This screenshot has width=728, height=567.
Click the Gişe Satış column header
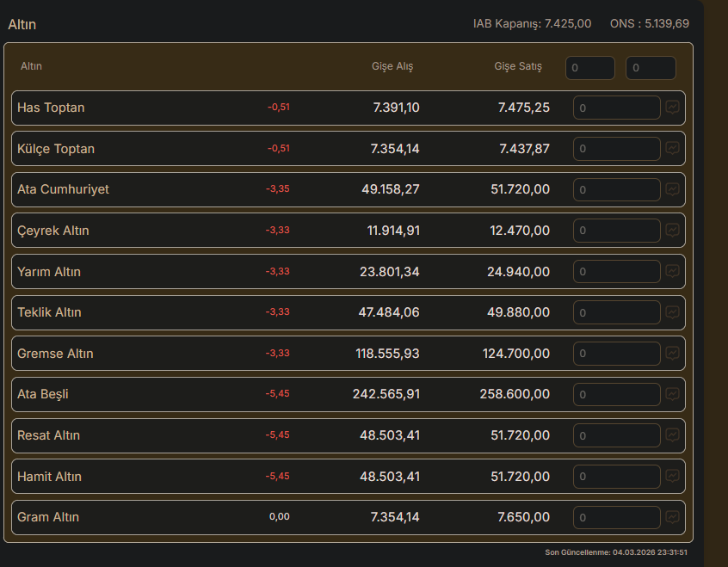tap(518, 66)
